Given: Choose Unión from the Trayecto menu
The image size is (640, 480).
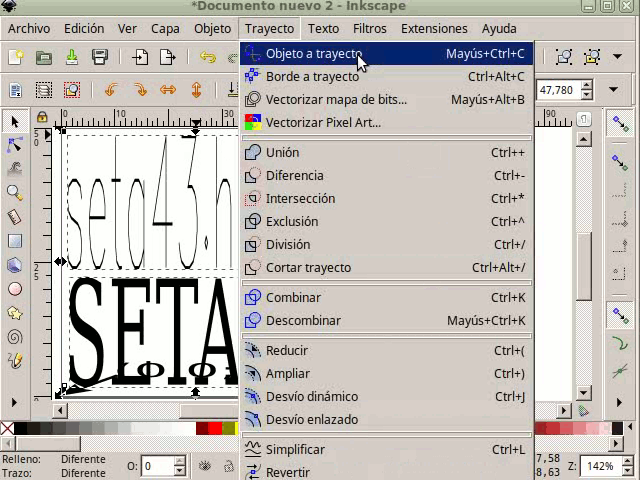Looking at the screenshot, I should [x=282, y=153].
